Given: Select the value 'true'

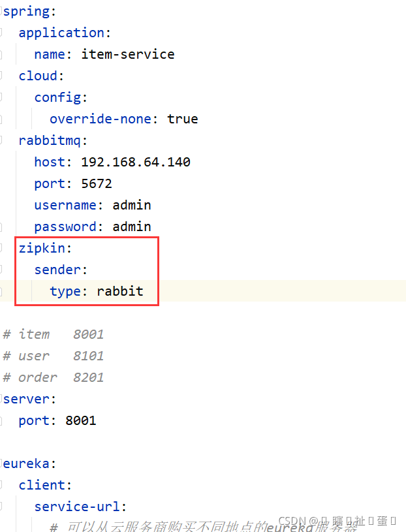Looking at the screenshot, I should pyautogui.click(x=183, y=119).
